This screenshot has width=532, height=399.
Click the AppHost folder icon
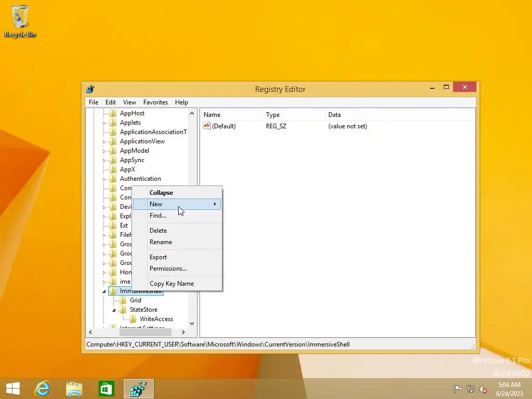(113, 113)
